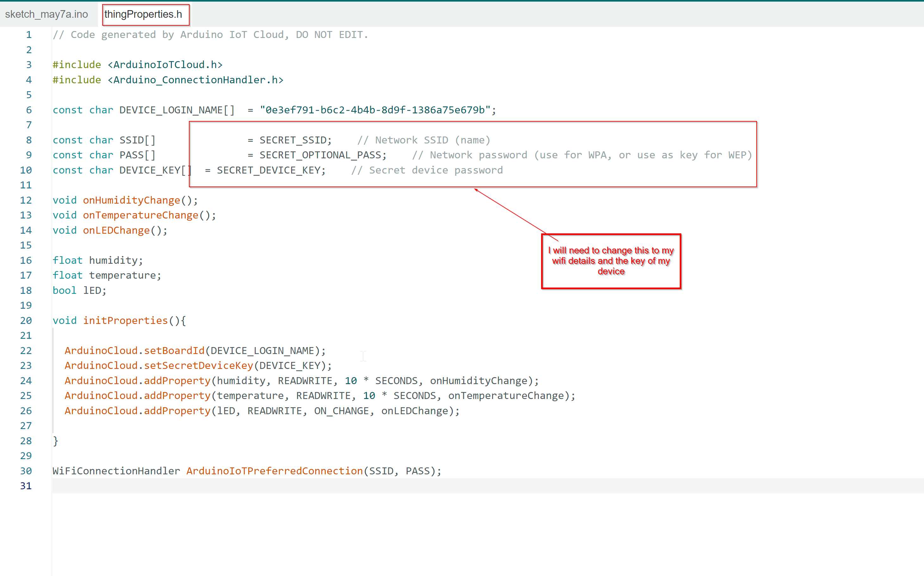Click the ArduinoIoTCloud.h include text

[x=165, y=65]
